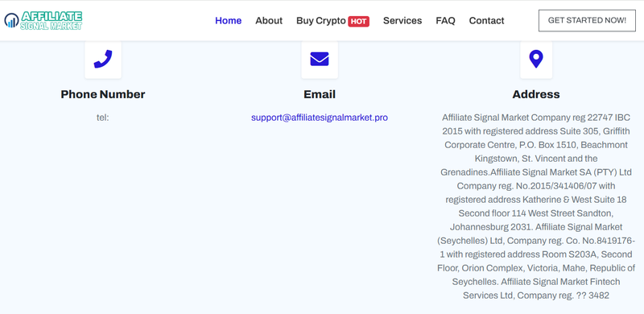This screenshot has width=644, height=314.
Task: Open the About page
Action: (x=269, y=21)
